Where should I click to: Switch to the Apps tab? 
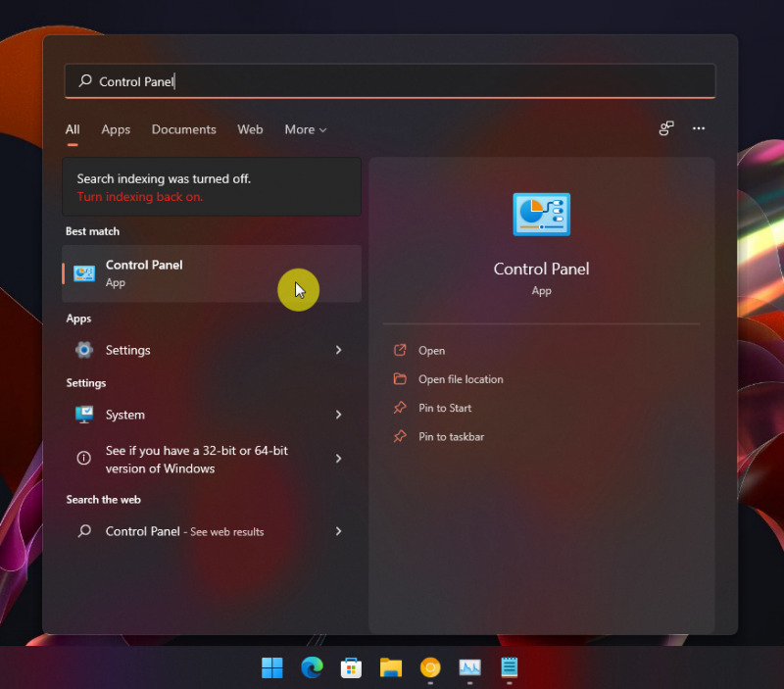[116, 129]
